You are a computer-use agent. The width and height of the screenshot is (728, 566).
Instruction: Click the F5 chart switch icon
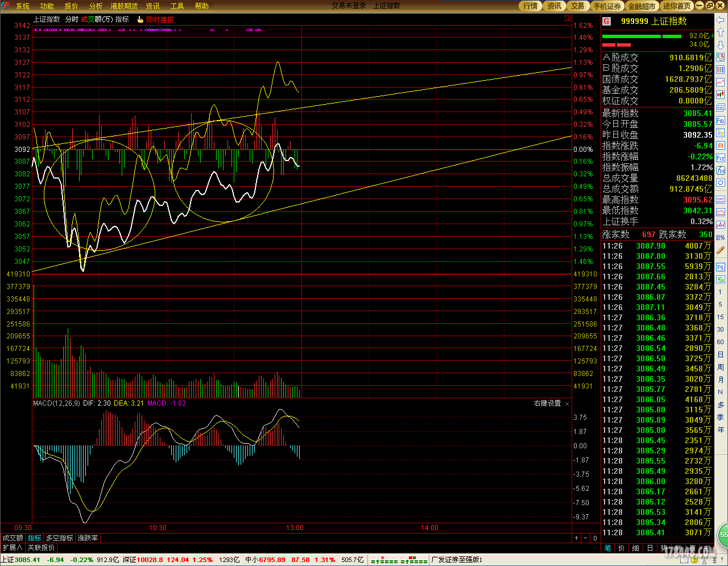(x=720, y=267)
